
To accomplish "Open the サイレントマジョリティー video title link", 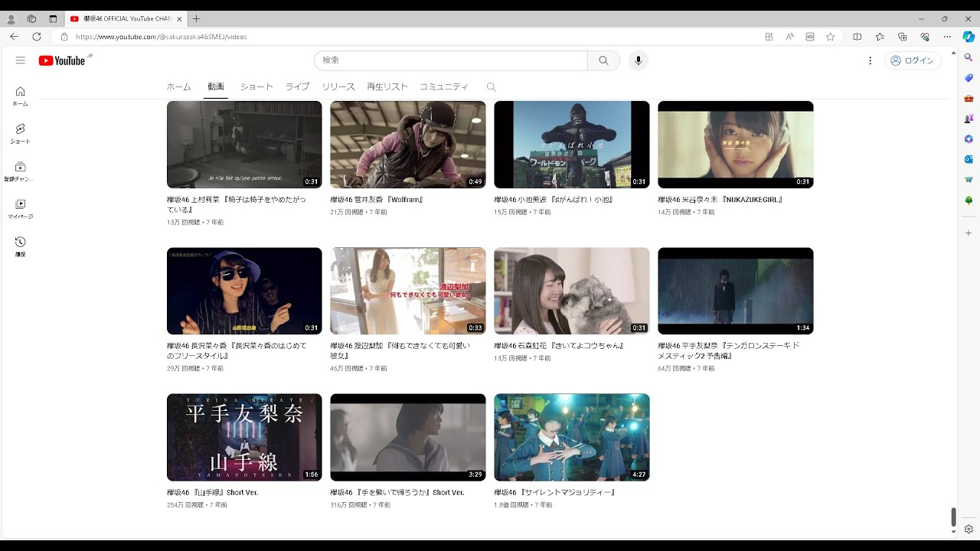I will (555, 492).
